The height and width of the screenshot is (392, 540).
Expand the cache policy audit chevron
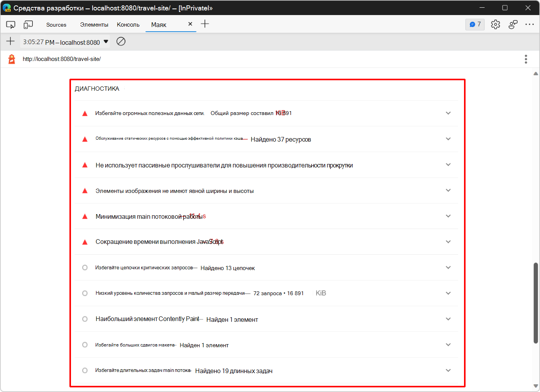448,139
